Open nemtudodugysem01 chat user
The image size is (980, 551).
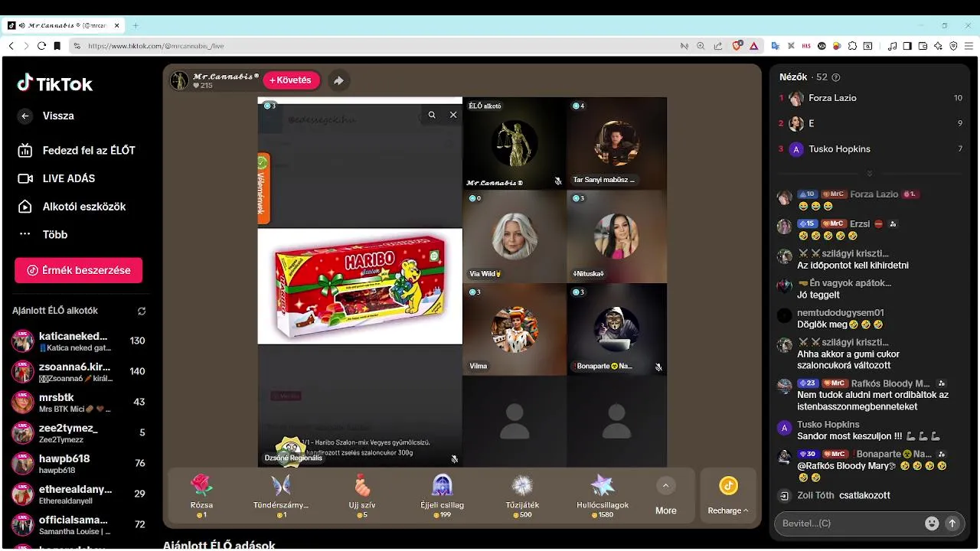tap(840, 312)
